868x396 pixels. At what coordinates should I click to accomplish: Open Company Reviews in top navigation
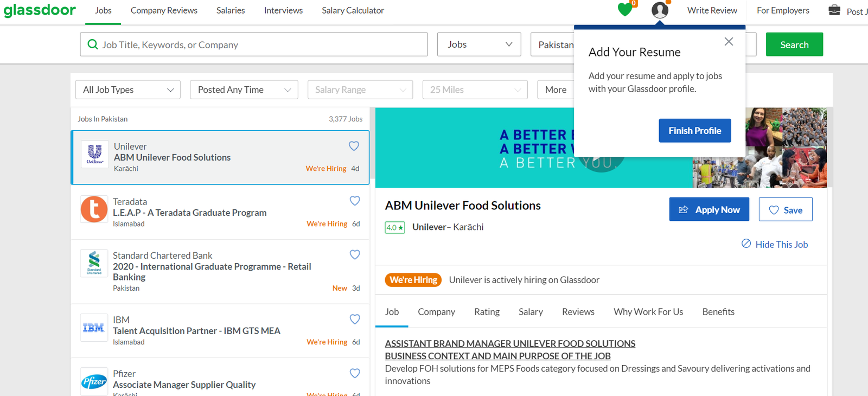[x=164, y=10]
